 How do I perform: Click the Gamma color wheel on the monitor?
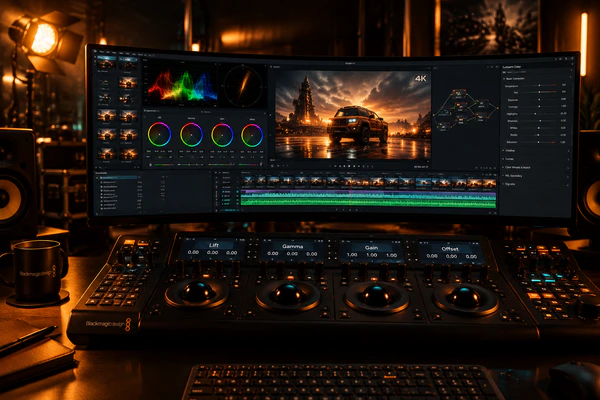point(191,135)
